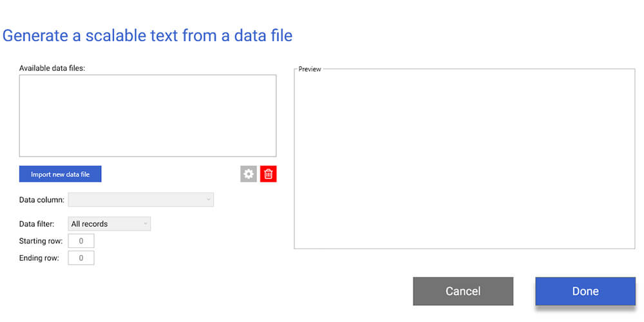
Task: Click the Data filter dropdown chevron
Action: (x=146, y=224)
